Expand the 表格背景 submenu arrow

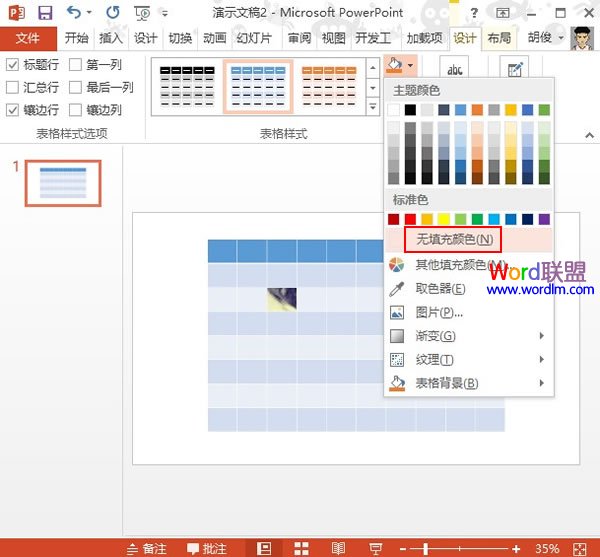pos(541,383)
